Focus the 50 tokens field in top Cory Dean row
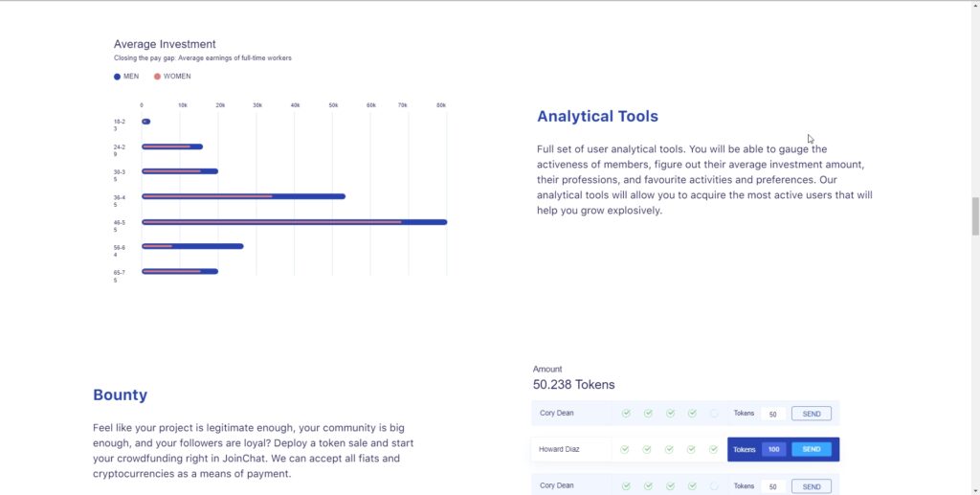This screenshot has height=495, width=980. [x=772, y=414]
